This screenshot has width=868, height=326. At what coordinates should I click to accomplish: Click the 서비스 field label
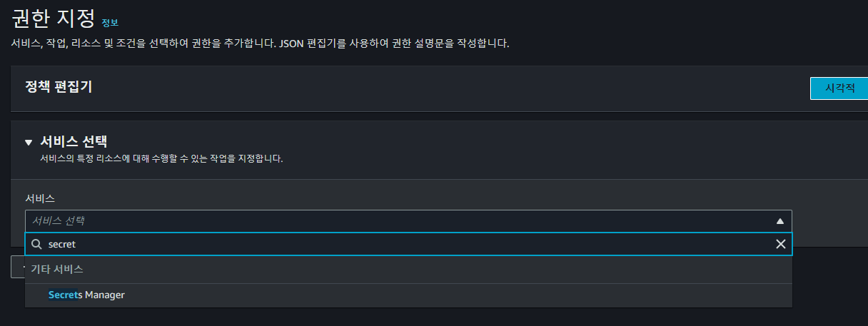[x=40, y=198]
